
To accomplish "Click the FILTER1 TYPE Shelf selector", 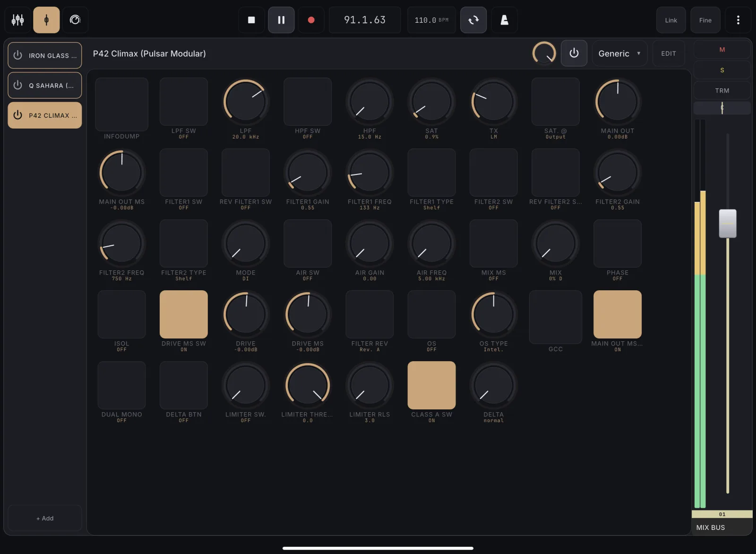I will click(431, 173).
